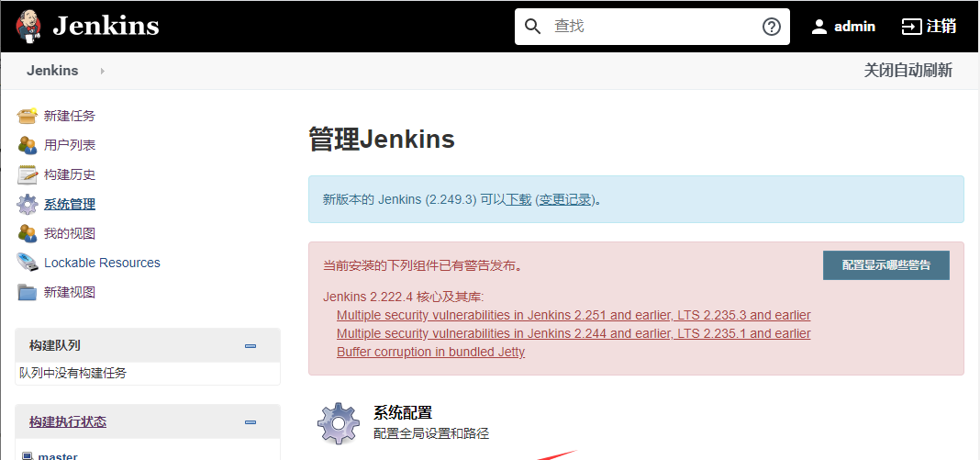Focus the 查找 search input field
The height and width of the screenshot is (460, 980).
[651, 27]
